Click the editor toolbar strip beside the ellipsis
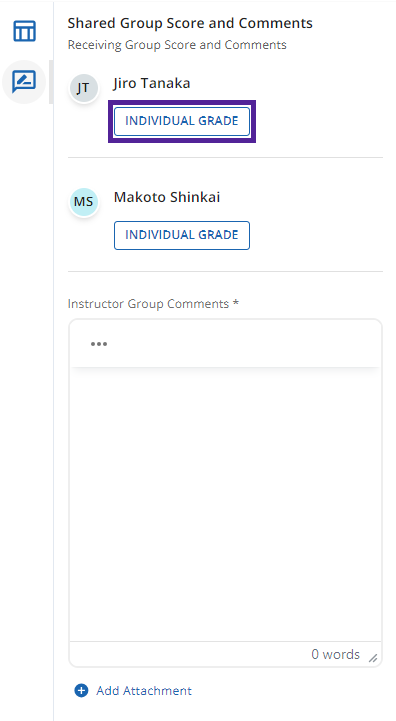This screenshot has width=396, height=721. pos(244,343)
